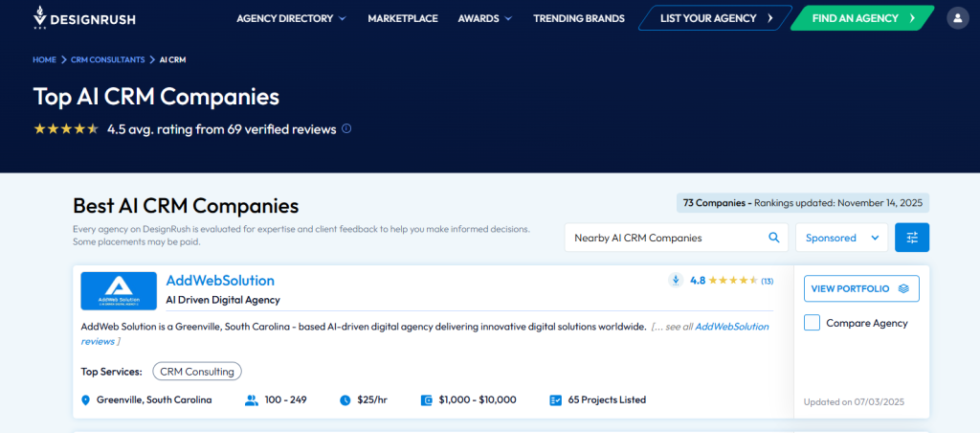
Task: Click the Top AI CRM Companies heading
Action: (x=156, y=97)
